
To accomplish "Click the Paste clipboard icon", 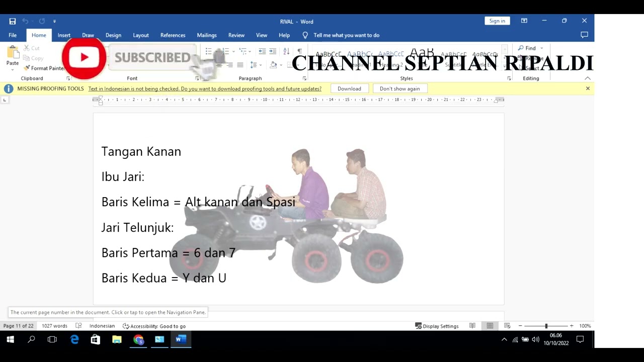I will pos(13,52).
